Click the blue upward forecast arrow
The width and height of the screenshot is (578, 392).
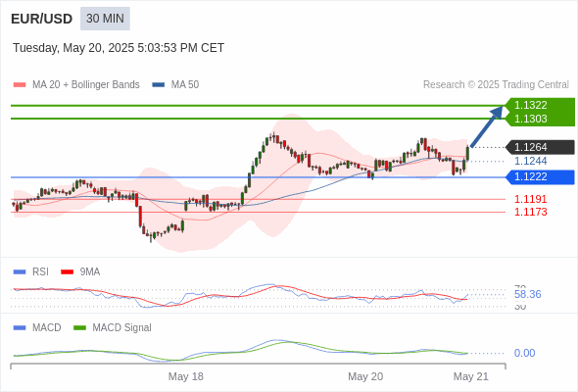coord(487,126)
